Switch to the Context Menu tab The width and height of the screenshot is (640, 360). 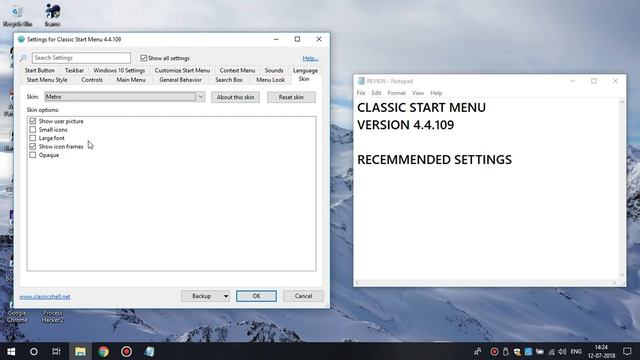237,70
